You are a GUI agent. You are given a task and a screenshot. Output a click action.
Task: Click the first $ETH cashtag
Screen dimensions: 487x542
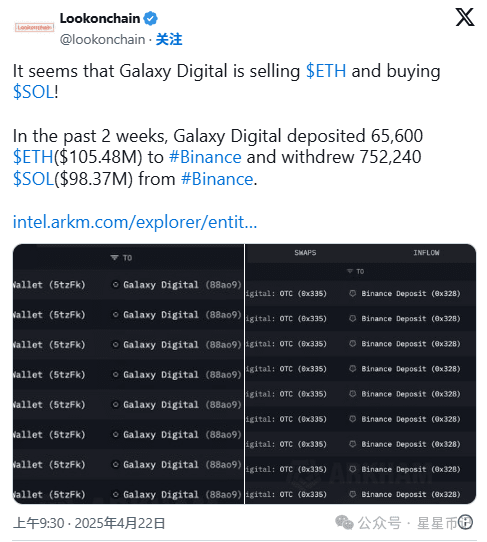[326, 71]
